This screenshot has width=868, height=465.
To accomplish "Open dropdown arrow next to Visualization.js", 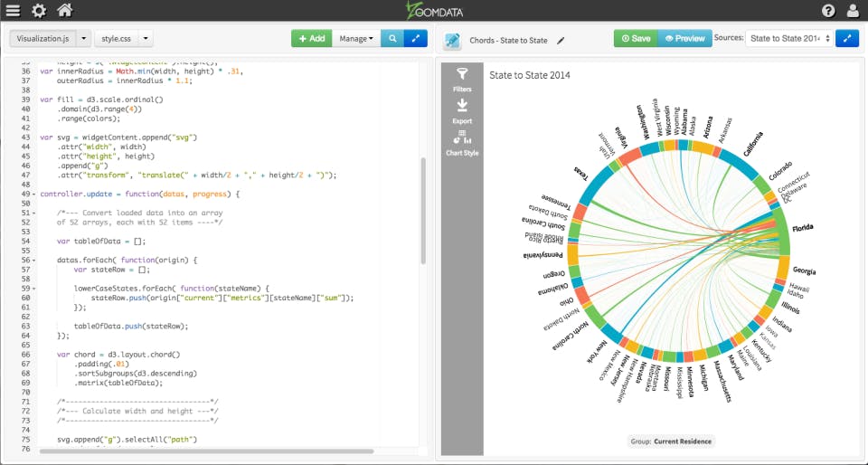I will pyautogui.click(x=83, y=39).
